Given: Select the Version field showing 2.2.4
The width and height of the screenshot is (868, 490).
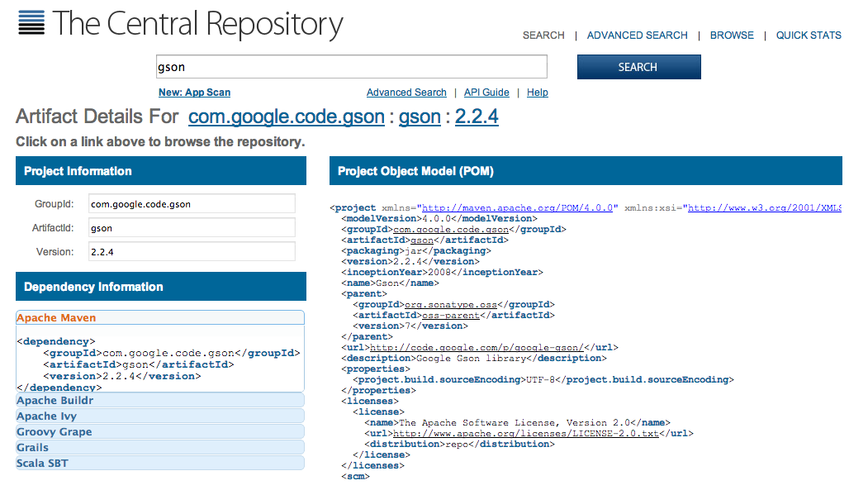Looking at the screenshot, I should [x=192, y=251].
